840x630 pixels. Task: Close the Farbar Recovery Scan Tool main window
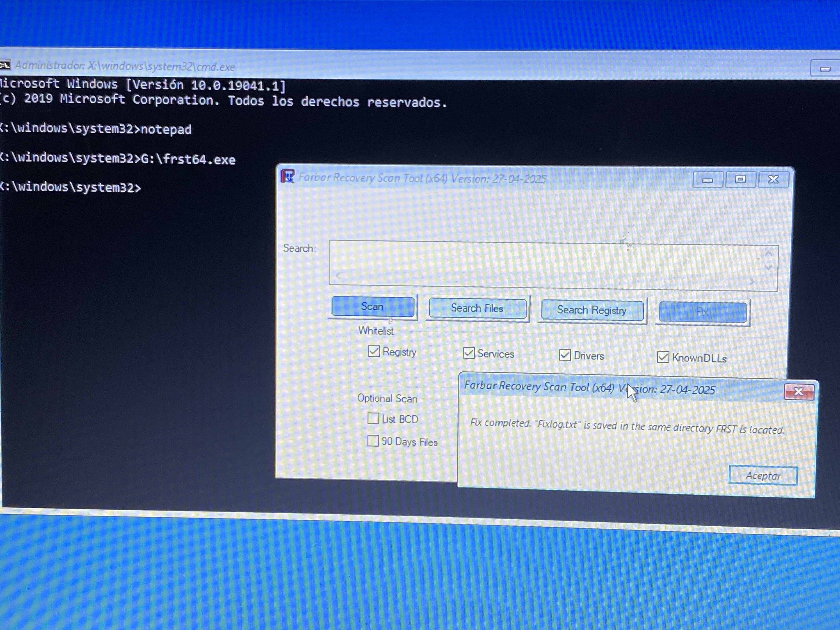tap(774, 180)
